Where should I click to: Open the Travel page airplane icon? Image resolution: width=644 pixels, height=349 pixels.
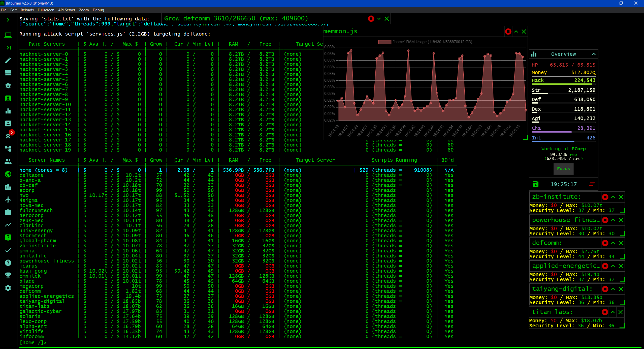tap(8, 199)
